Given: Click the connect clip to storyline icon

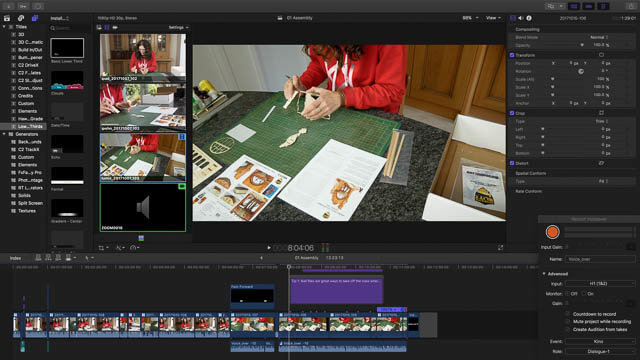Looking at the screenshot, I should click(x=38, y=258).
